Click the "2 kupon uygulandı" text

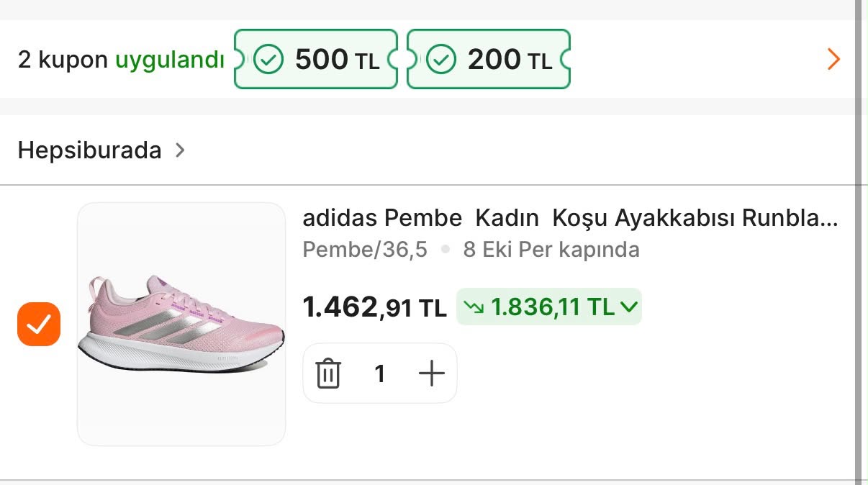(121, 60)
